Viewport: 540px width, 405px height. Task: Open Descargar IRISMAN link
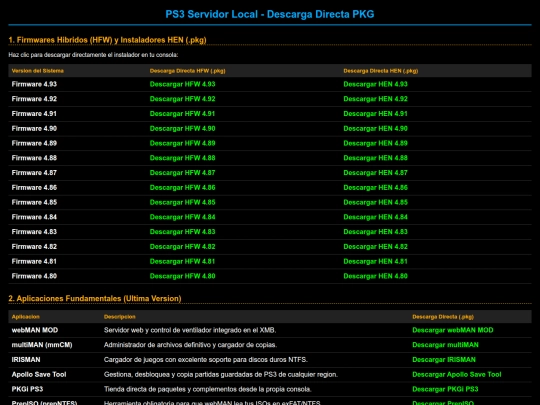coord(444,360)
